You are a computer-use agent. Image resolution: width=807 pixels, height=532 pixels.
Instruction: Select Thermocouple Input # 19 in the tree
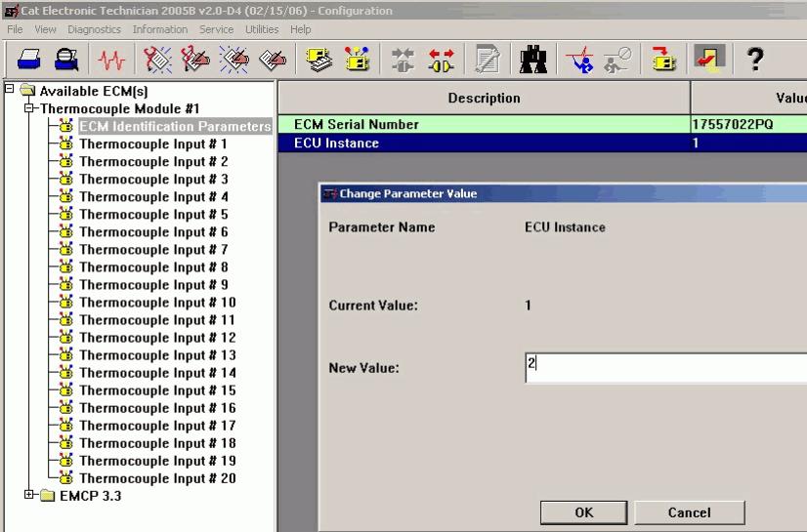point(157,461)
